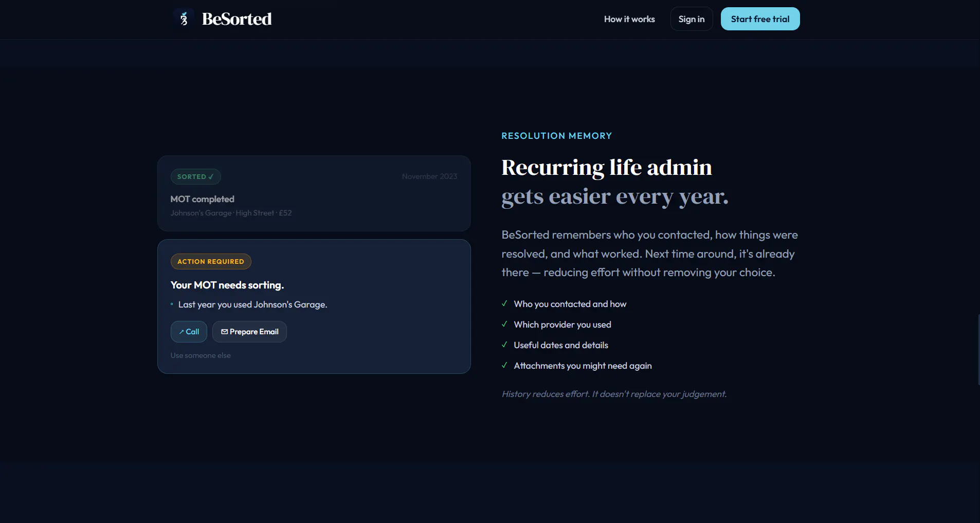Click the History reduces effort italic note
The image size is (980, 523).
[x=614, y=394]
